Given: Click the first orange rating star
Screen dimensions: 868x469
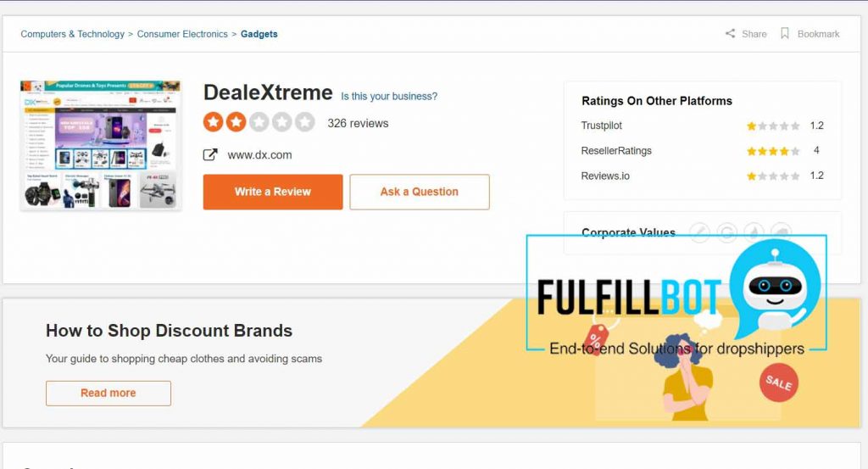Looking at the screenshot, I should (213, 123).
